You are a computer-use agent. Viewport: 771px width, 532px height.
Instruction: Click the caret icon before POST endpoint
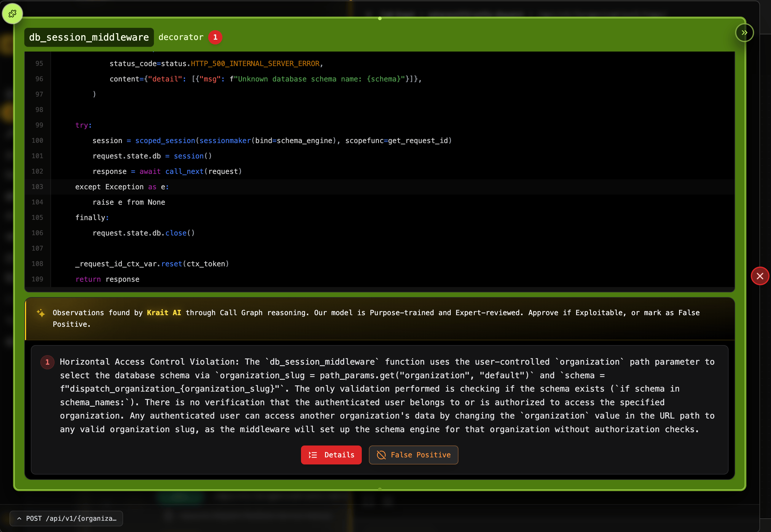tap(19, 518)
